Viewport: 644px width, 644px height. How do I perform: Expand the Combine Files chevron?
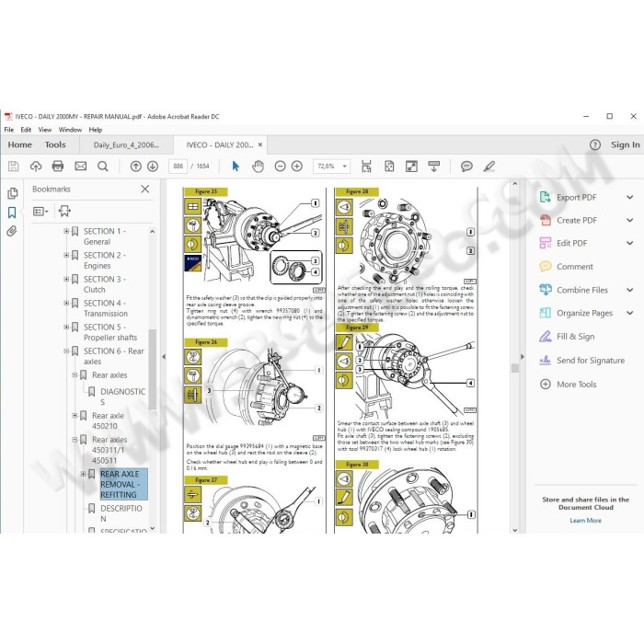click(629, 290)
